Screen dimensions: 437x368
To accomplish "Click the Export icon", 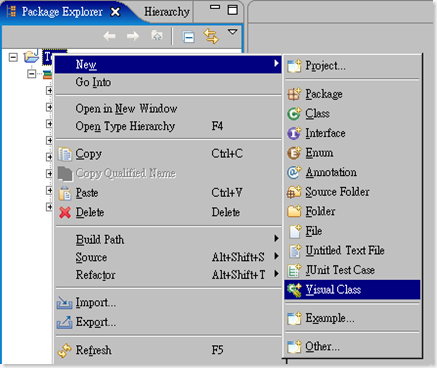I will coord(64,322).
